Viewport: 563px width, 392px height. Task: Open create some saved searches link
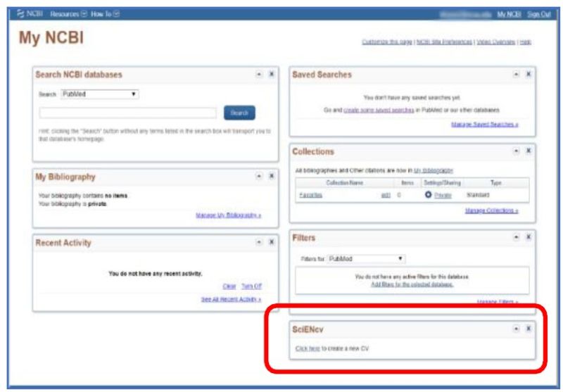point(379,110)
